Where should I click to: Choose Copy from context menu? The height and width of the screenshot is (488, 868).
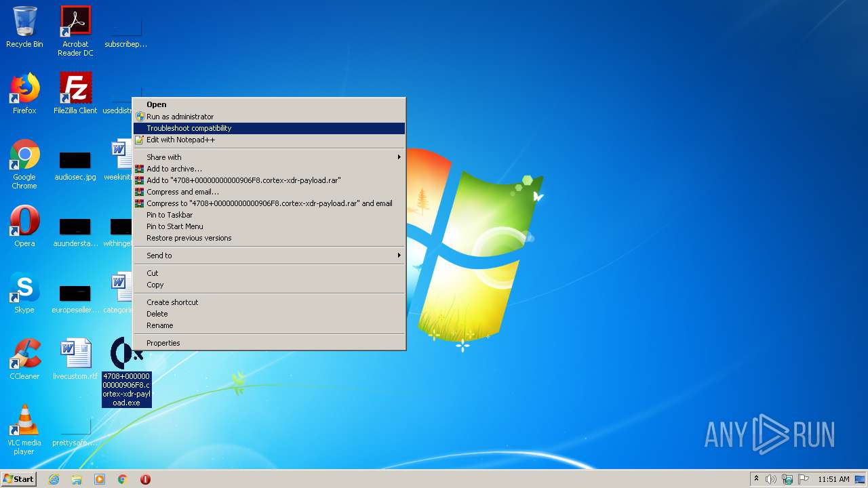pyautogui.click(x=269, y=285)
